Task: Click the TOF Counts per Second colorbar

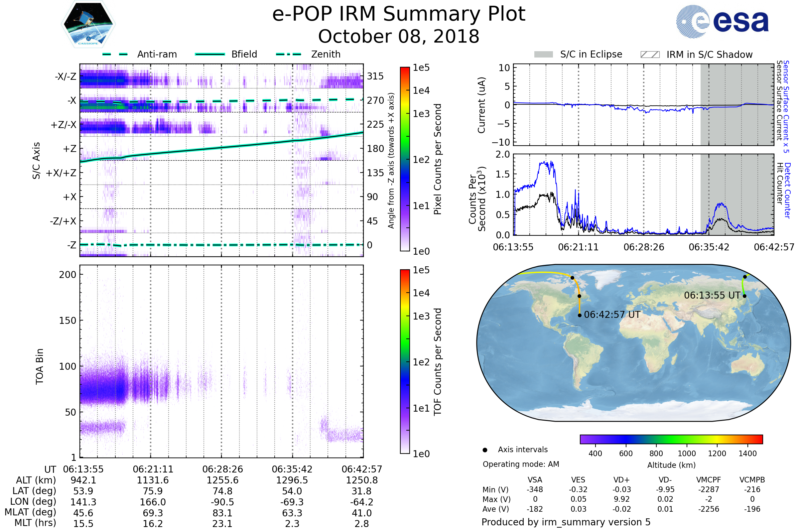Action: (405, 361)
